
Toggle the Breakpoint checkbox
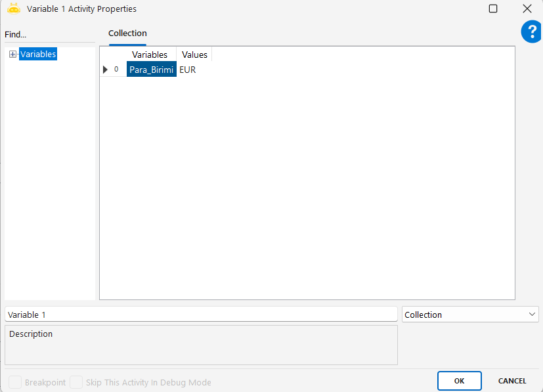[x=14, y=382]
